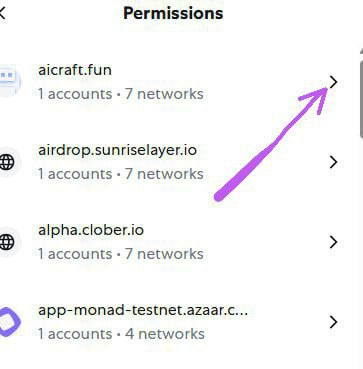Click the airdrop.sunriselayer.io globe icon
This screenshot has width=363, height=369.
point(7,162)
